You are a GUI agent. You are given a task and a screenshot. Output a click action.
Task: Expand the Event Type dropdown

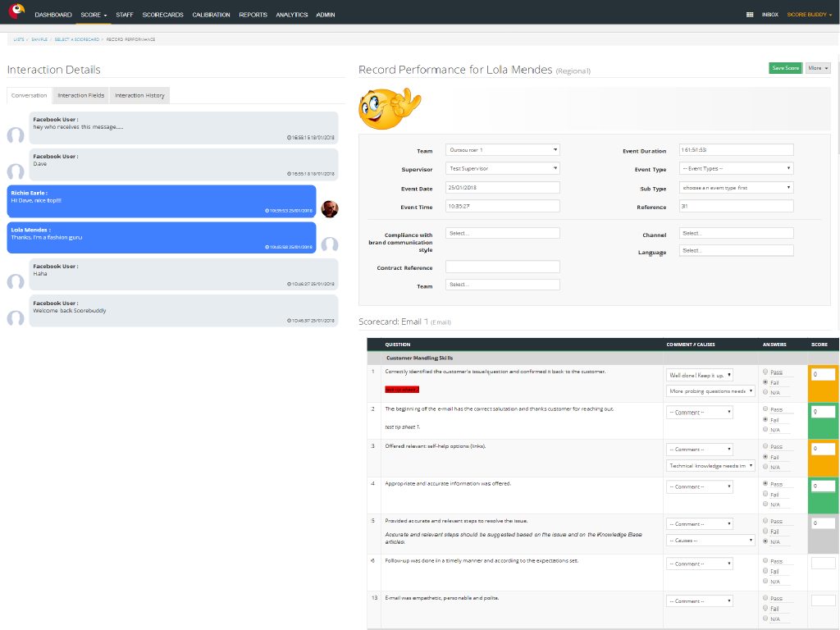[736, 168]
